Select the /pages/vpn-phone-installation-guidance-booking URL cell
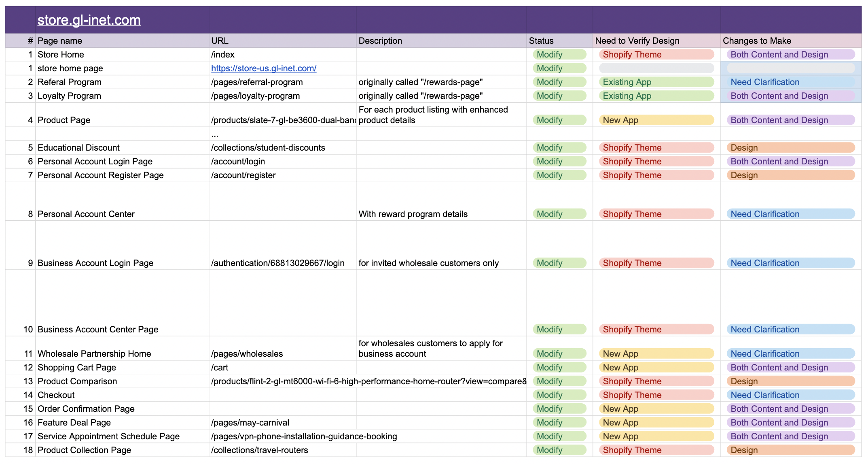The image size is (868, 464). click(282, 436)
